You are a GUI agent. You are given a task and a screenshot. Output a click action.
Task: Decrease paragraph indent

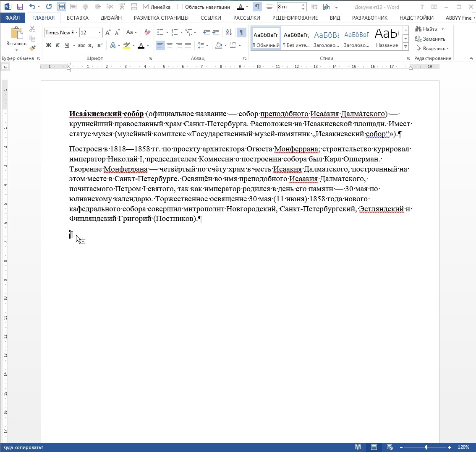[207, 32]
